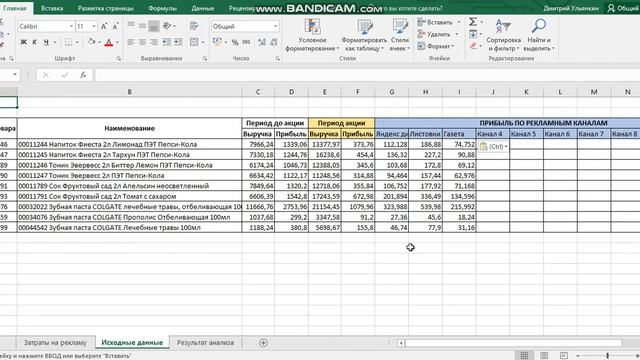Screen dimensions: 640x360
Task: Select column G header
Action: point(392,92)
